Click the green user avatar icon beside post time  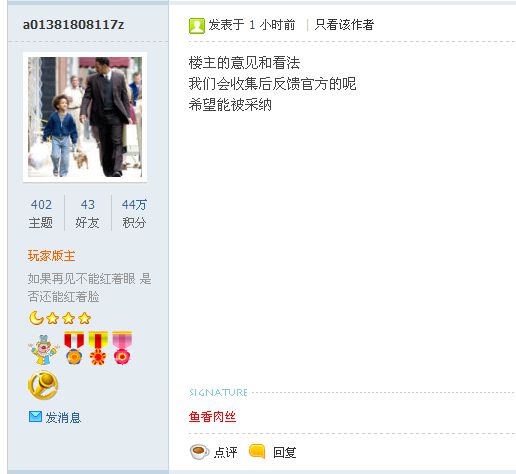pyautogui.click(x=197, y=26)
